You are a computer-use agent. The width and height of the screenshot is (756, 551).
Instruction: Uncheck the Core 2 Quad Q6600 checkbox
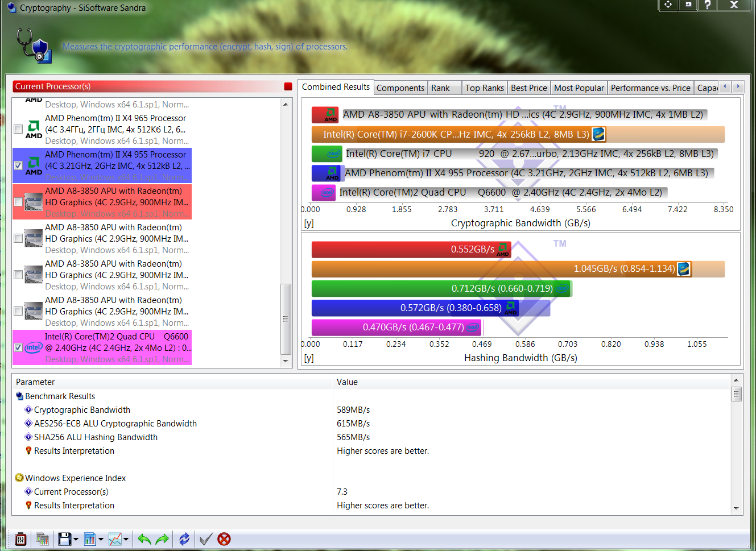pyautogui.click(x=18, y=347)
